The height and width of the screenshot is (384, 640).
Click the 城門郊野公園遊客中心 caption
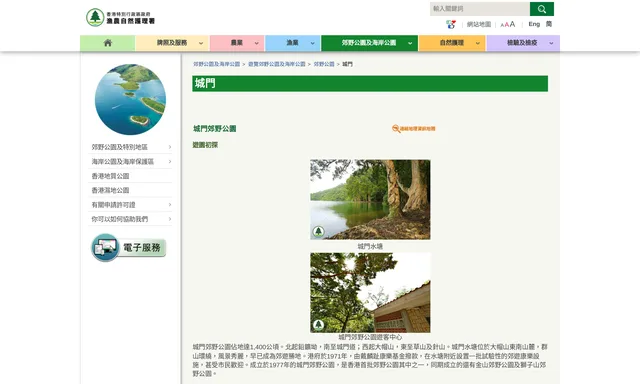point(370,337)
